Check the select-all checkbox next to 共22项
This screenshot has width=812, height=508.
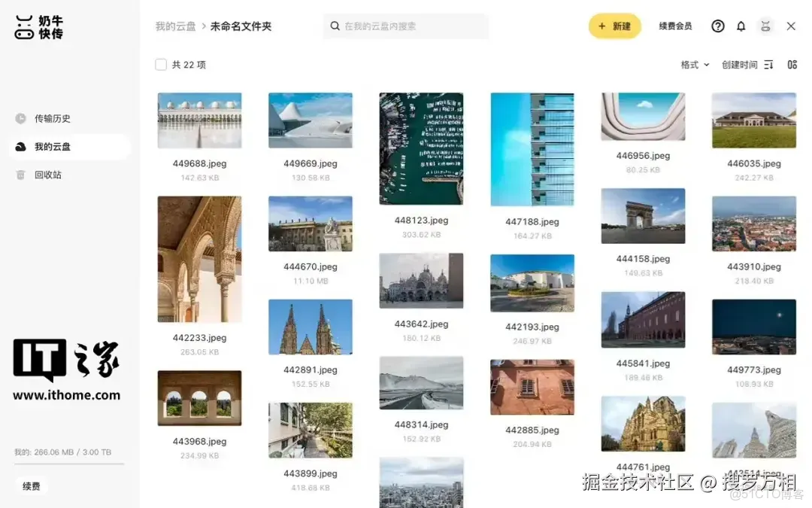(161, 64)
